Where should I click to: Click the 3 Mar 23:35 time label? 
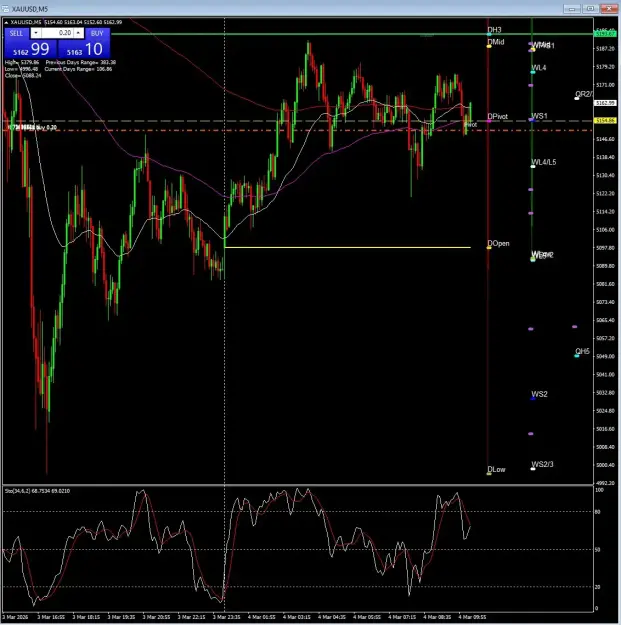coord(226,617)
